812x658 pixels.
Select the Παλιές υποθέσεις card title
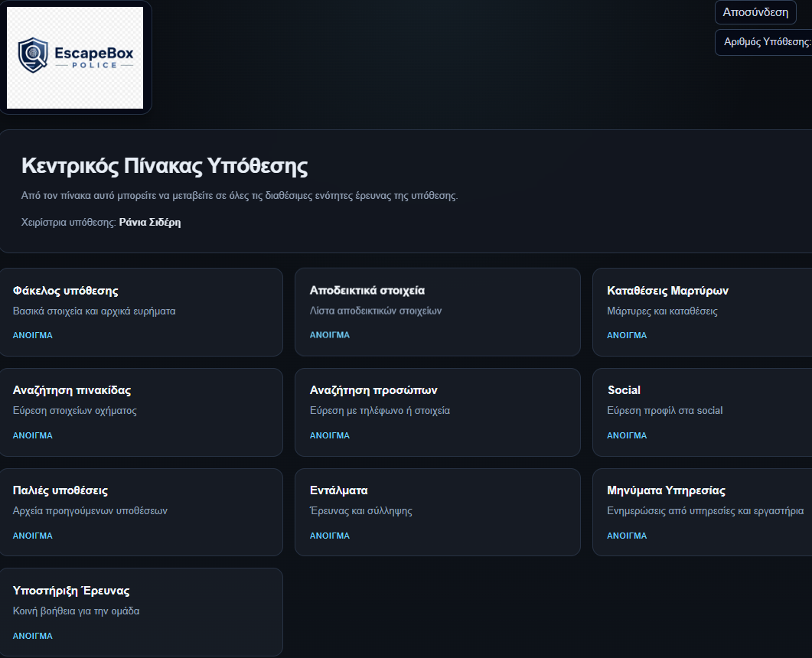[60, 490]
